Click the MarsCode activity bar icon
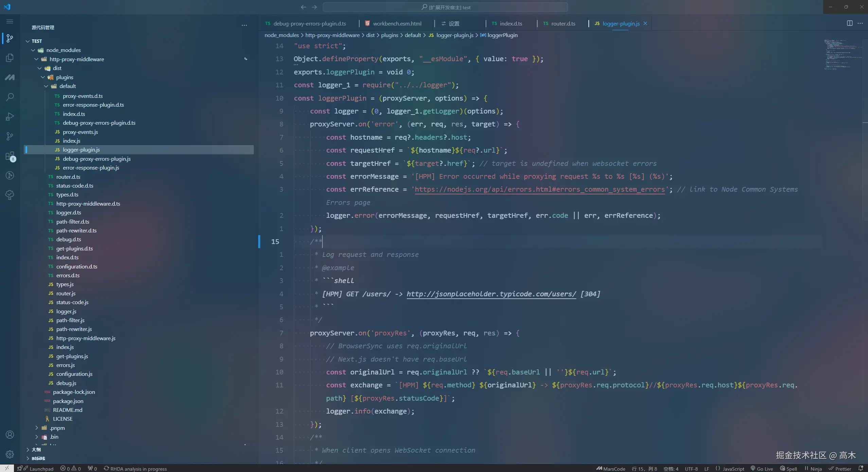This screenshot has height=472, width=868. pos(10,77)
